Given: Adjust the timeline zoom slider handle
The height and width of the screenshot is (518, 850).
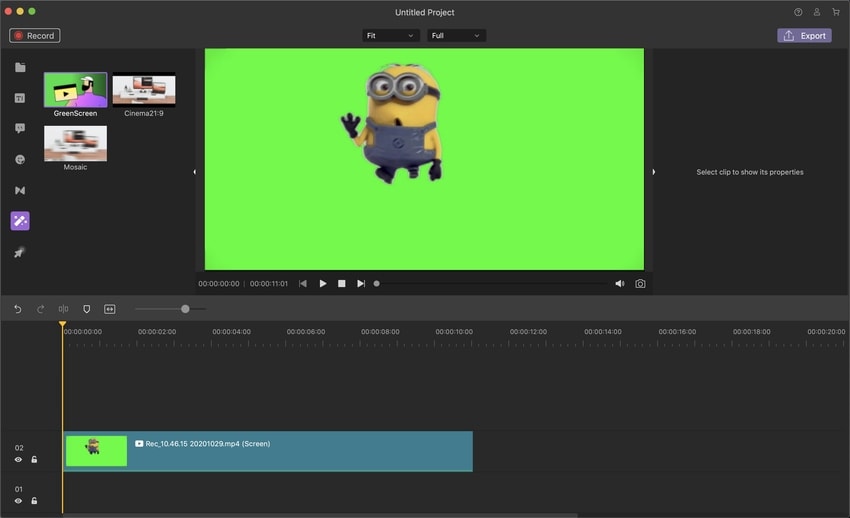Looking at the screenshot, I should [185, 309].
